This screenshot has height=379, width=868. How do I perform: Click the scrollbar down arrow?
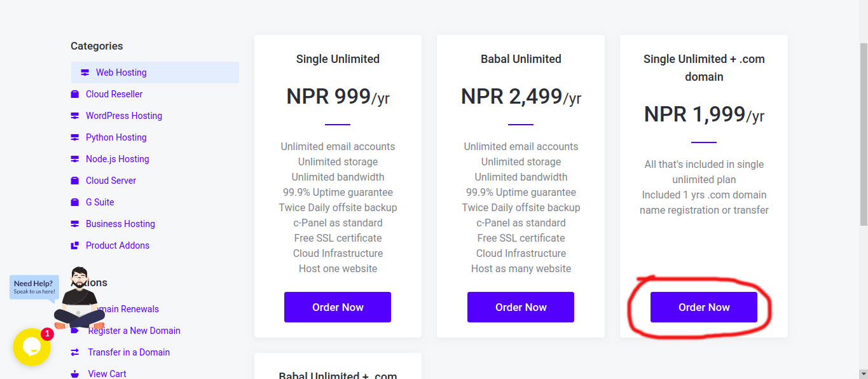[x=862, y=373]
